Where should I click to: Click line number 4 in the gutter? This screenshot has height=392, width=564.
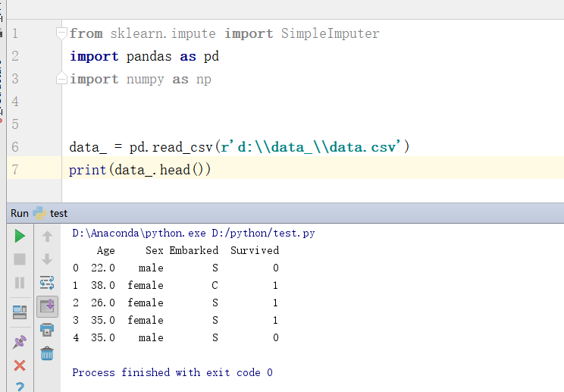pyautogui.click(x=15, y=102)
